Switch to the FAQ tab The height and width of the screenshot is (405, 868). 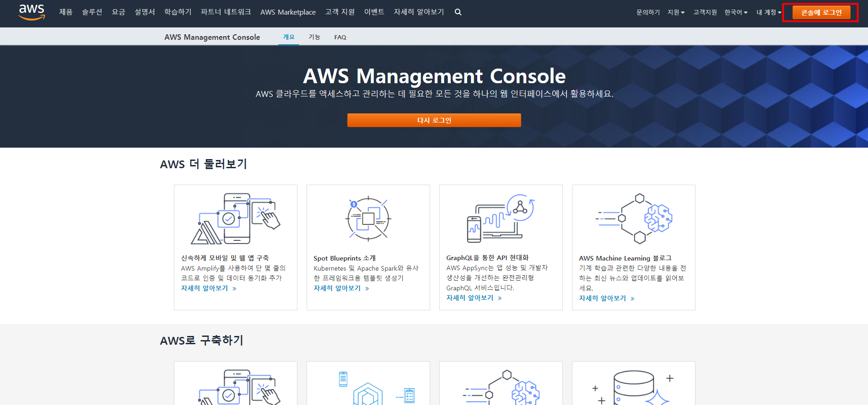(x=340, y=37)
